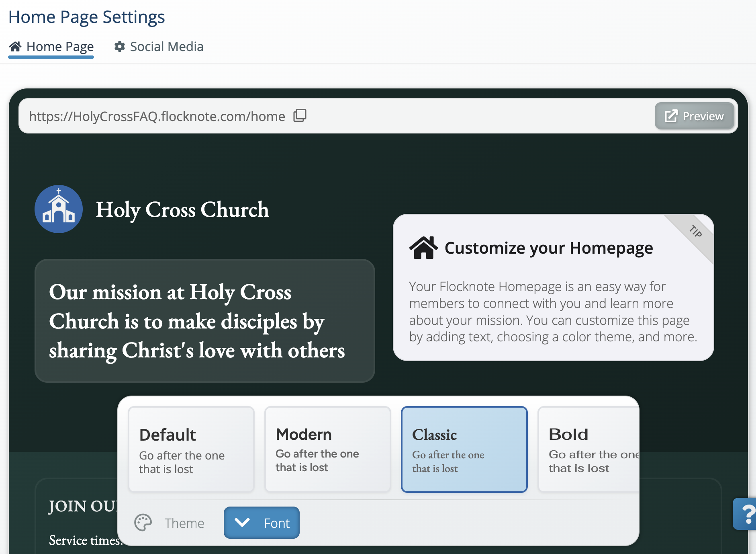The image size is (756, 554).
Task: Click the homepage URL text
Action: [x=157, y=116]
